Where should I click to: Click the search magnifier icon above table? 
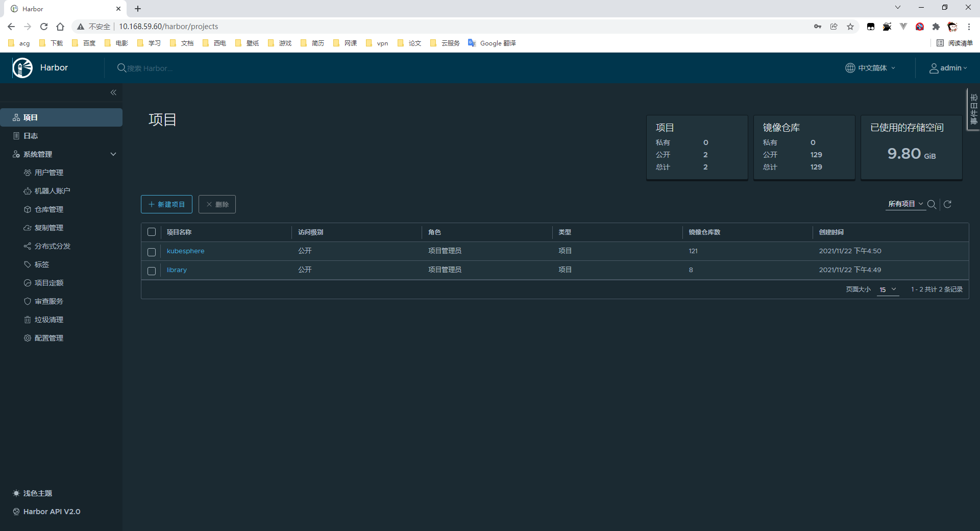click(932, 204)
